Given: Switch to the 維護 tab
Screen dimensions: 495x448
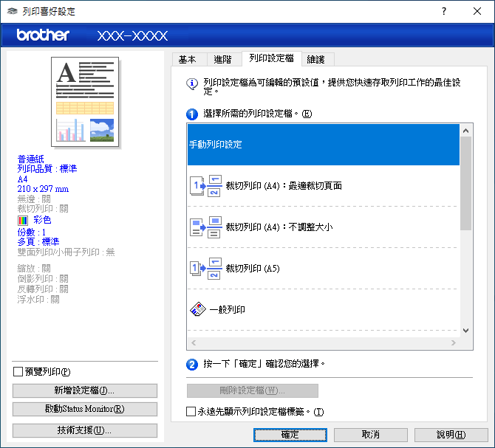Looking at the screenshot, I should (x=315, y=59).
